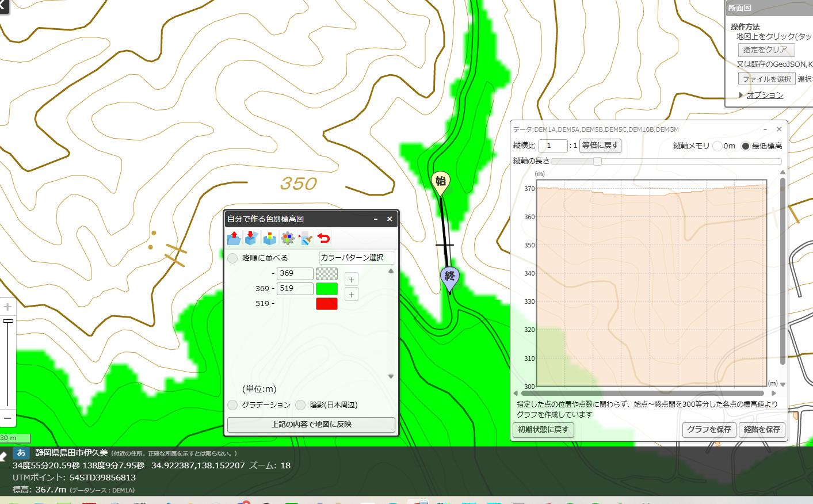This screenshot has width=813, height=504.
Task: Click the folder upload icon in 色別標高図 toolbar
Action: (234, 238)
